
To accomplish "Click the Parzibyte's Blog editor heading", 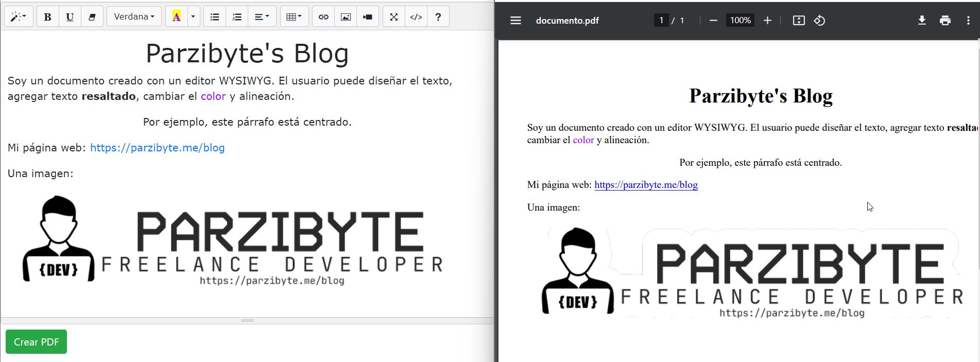I will [247, 54].
